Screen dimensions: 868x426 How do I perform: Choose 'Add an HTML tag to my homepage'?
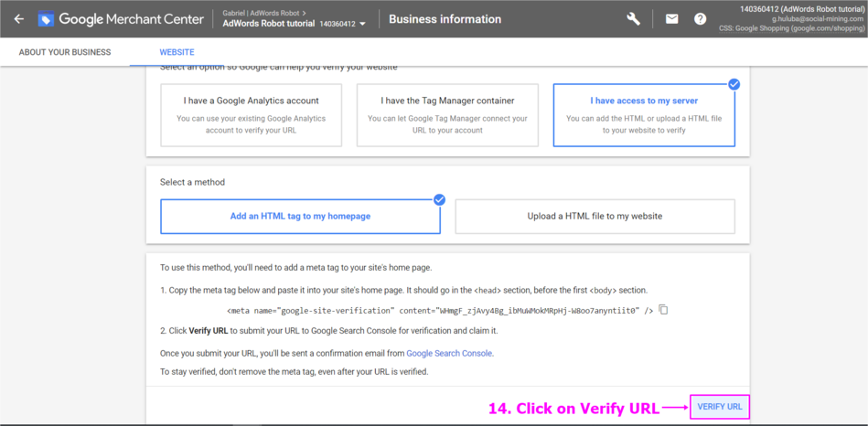coord(300,217)
